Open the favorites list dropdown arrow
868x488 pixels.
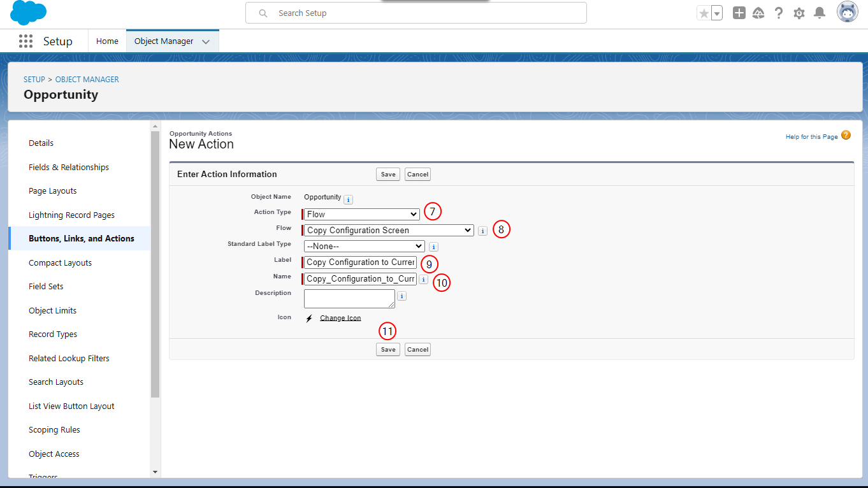[717, 13]
